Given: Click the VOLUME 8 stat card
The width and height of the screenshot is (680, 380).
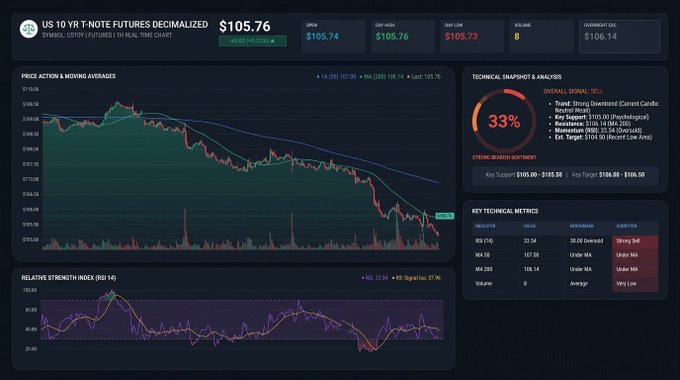Looking at the screenshot, I should click(x=541, y=36).
